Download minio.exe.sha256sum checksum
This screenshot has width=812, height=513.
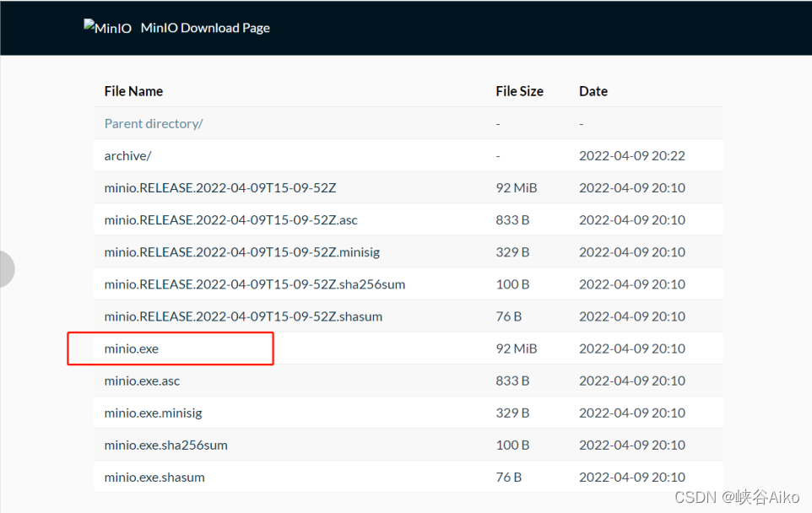pos(165,445)
